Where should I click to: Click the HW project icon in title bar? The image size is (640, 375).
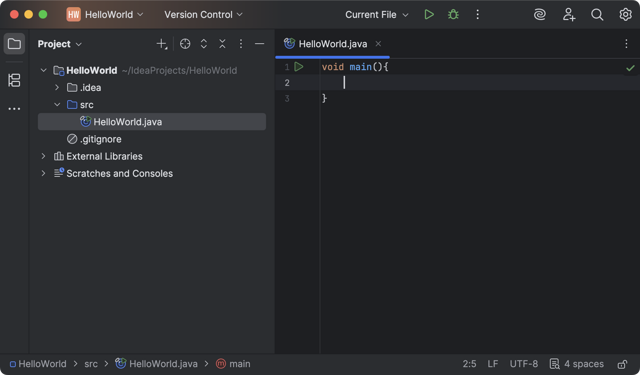(73, 15)
